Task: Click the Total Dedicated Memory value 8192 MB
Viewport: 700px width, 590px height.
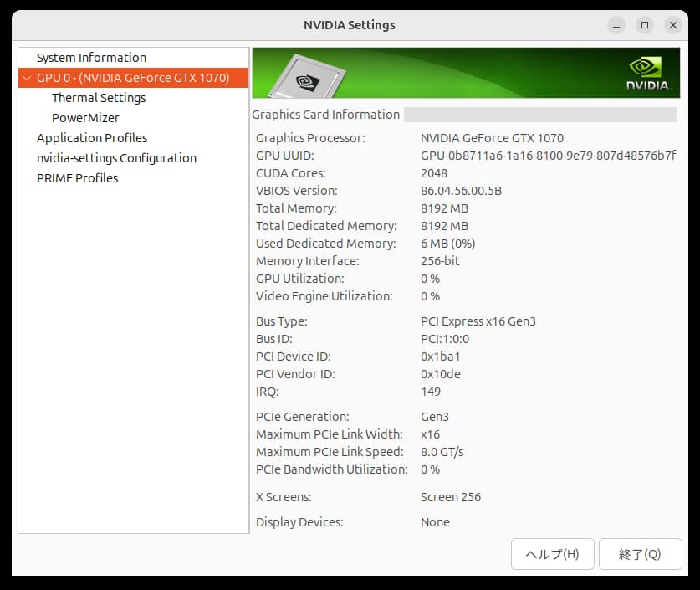Action: point(444,226)
